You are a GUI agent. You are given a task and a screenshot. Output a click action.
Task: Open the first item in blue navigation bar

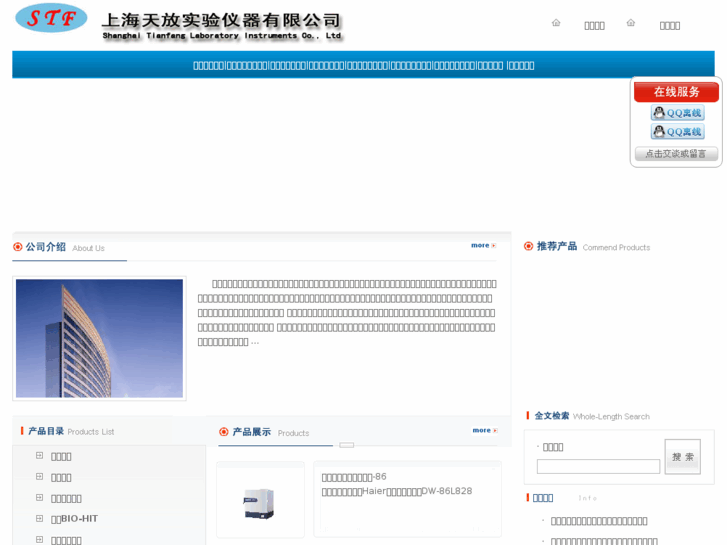tap(208, 65)
